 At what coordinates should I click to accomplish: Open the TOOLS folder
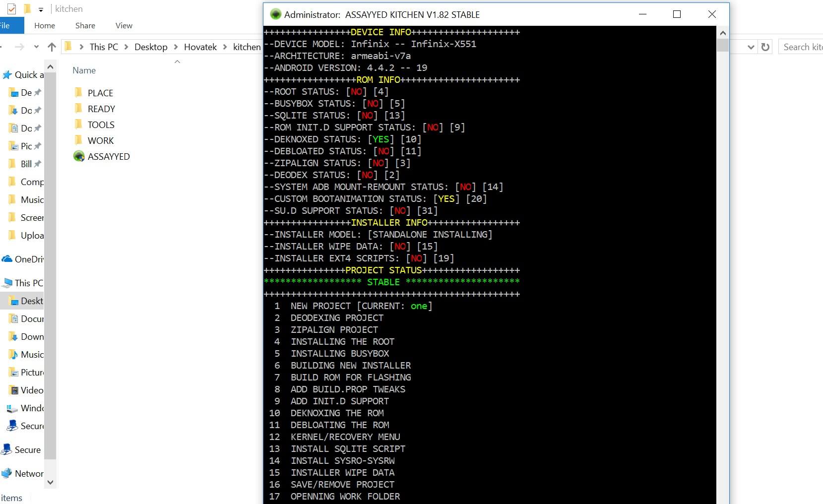click(101, 125)
